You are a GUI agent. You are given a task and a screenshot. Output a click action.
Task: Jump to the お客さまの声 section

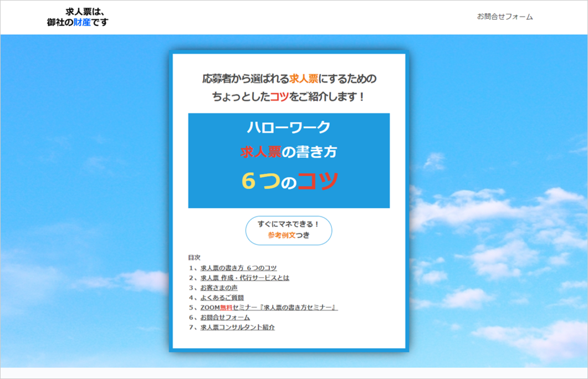(x=219, y=288)
